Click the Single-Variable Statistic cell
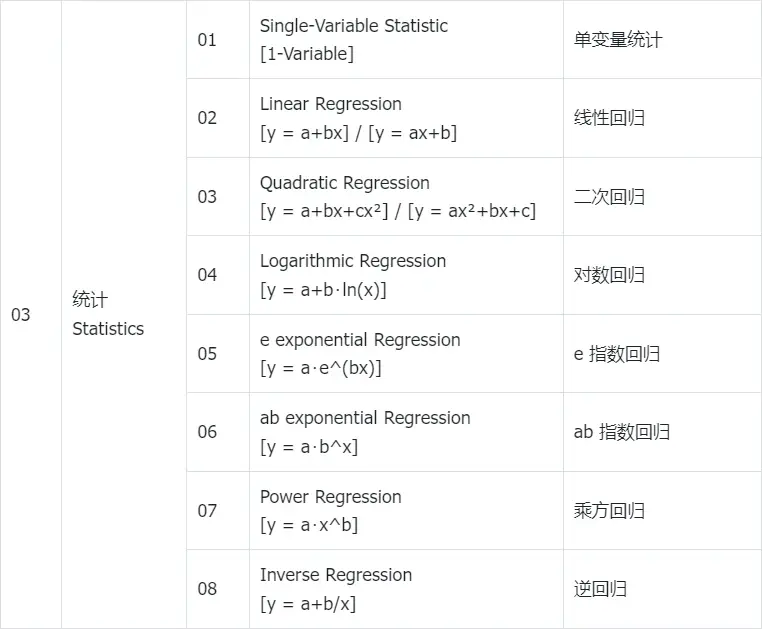The image size is (762, 629). click(406, 39)
